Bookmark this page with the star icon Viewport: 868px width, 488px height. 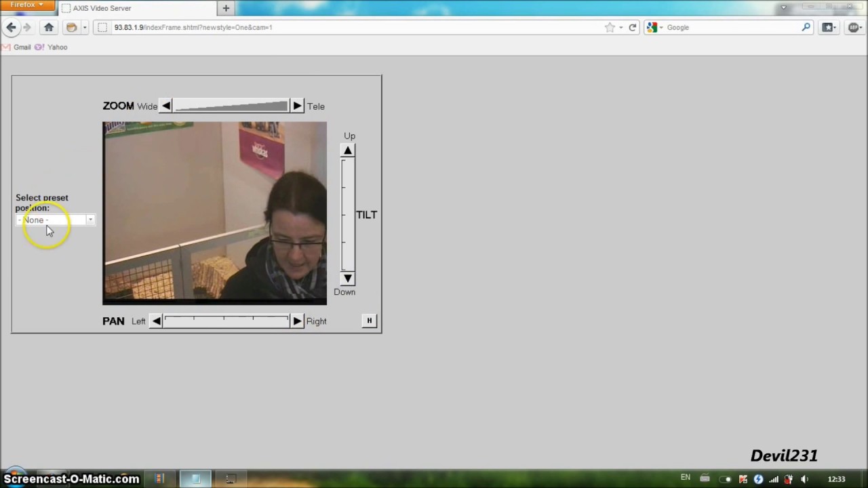tap(610, 27)
